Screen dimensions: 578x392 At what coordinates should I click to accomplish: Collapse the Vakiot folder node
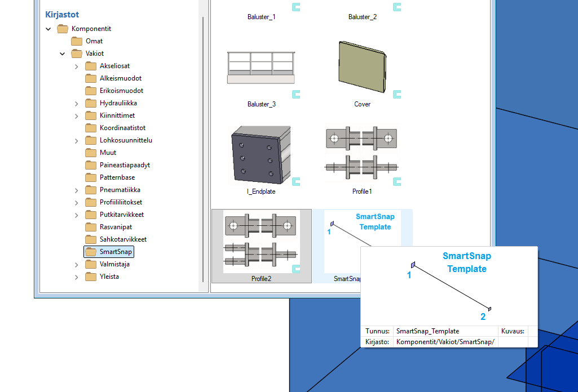pos(63,54)
